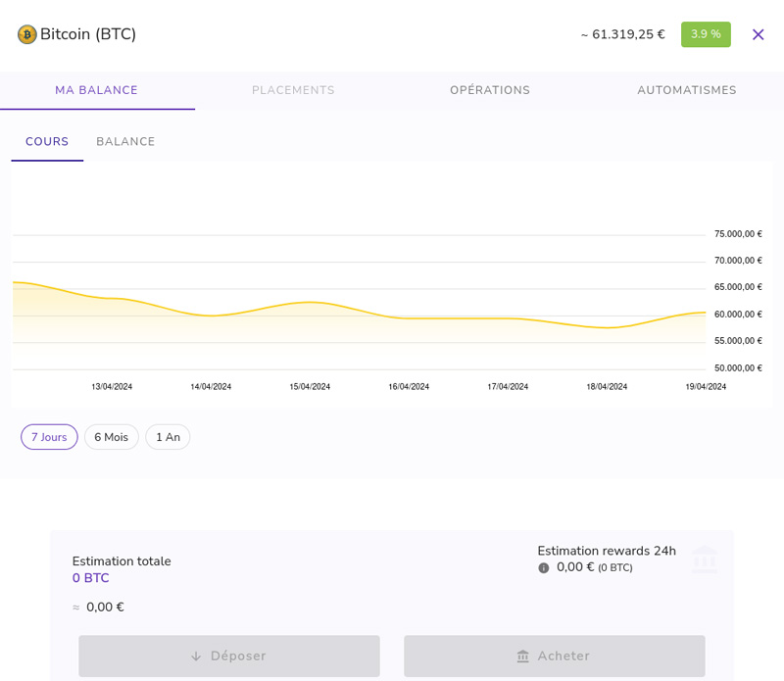Click the 14/04/2024 date axis label
Image resolution: width=784 pixels, height=681 pixels.
point(211,387)
